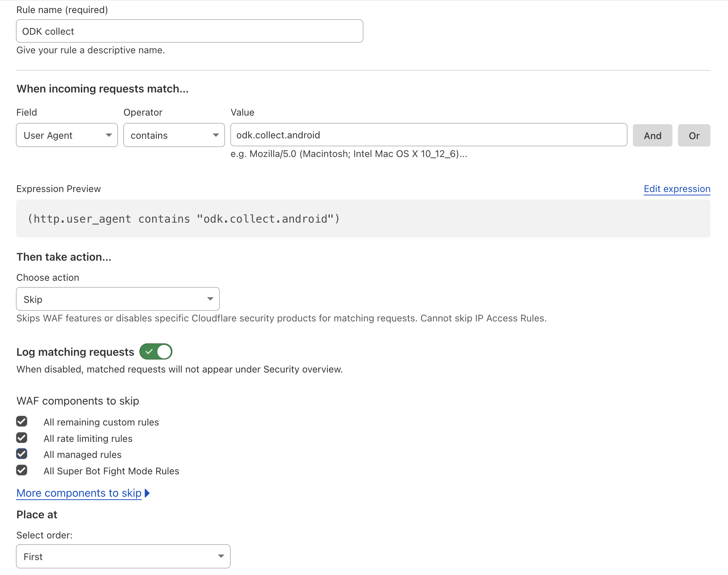This screenshot has width=728, height=575.
Task: Open the Select order dropdown showing First
Action: coord(123,556)
